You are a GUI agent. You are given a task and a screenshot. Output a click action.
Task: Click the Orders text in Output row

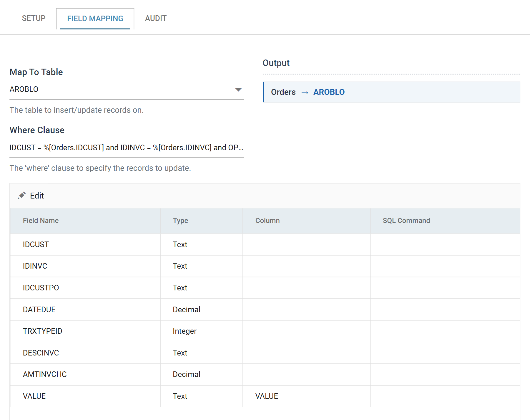(283, 92)
